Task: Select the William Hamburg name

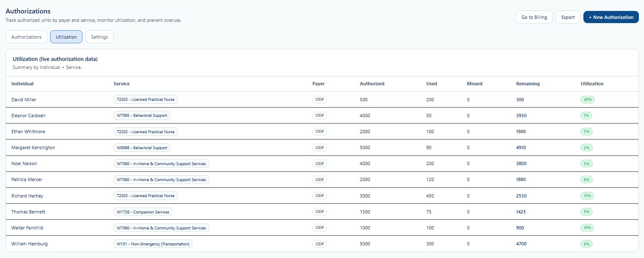Action: [x=29, y=244]
